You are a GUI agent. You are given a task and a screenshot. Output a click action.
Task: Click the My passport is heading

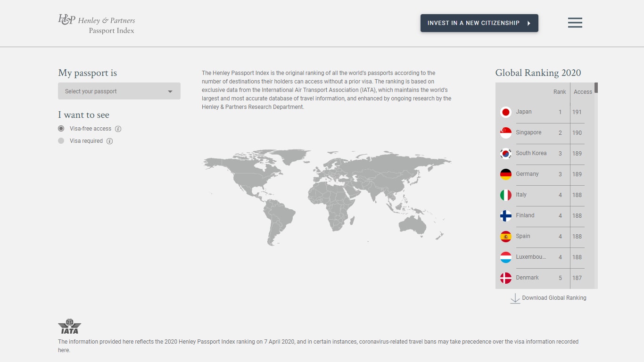tap(87, 73)
